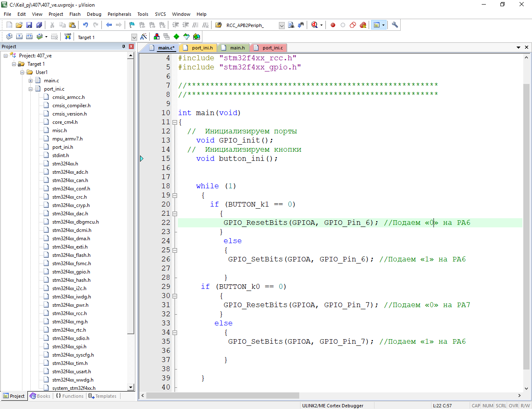
Task: Navigate forwards with the right arrow
Action: click(119, 25)
